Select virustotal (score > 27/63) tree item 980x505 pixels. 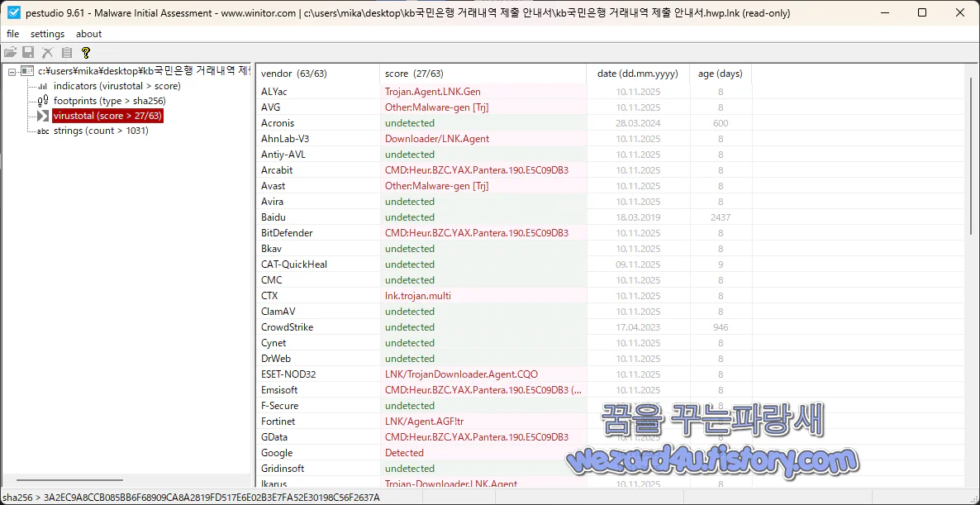tap(108, 116)
